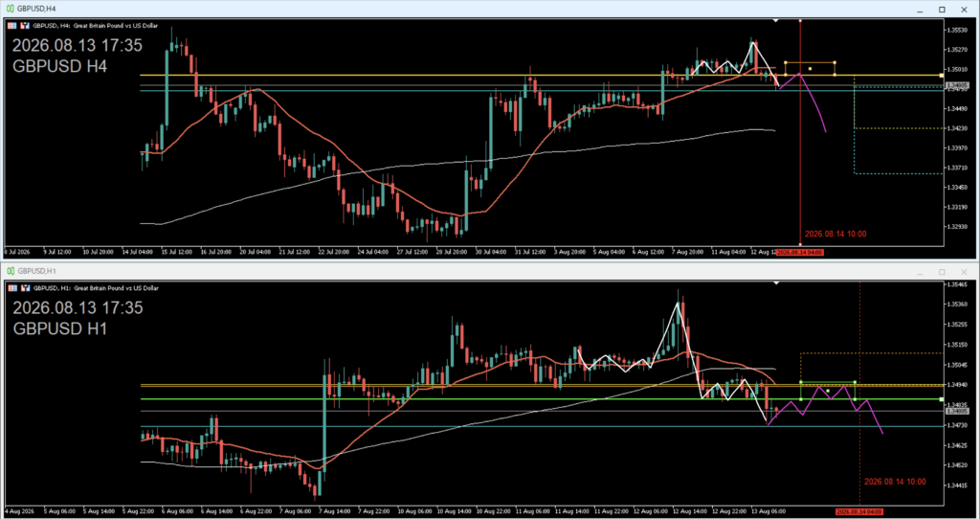The image size is (980, 519).
Task: Close the GBPUSD,H1 chart window
Action: click(x=965, y=271)
